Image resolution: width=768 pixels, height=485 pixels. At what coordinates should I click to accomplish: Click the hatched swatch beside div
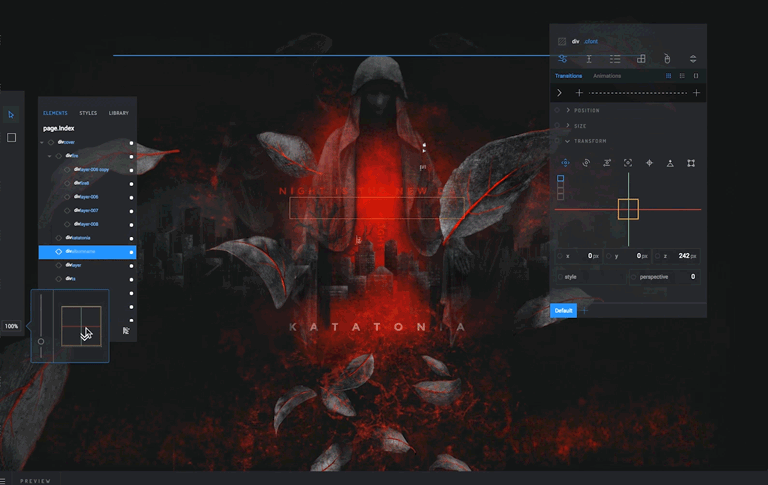pyautogui.click(x=562, y=42)
